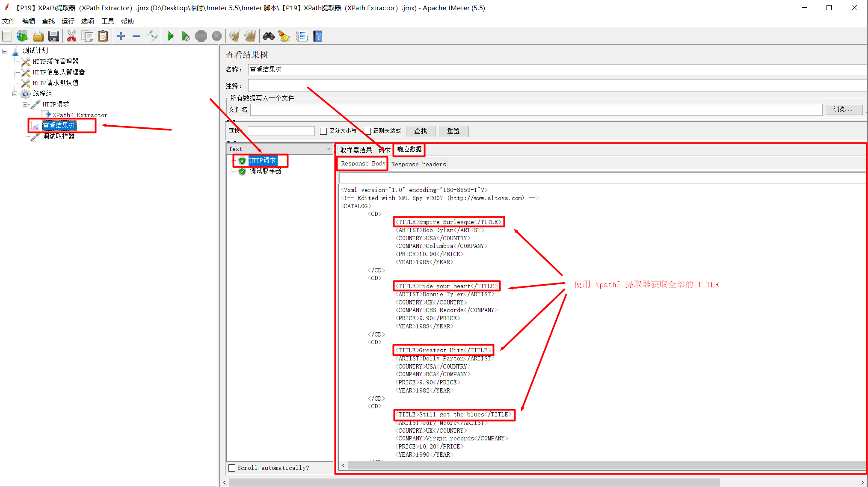Viewport: 868px width, 487px height.
Task: Select HTTP缓存管理器 in the tree
Action: coord(56,62)
